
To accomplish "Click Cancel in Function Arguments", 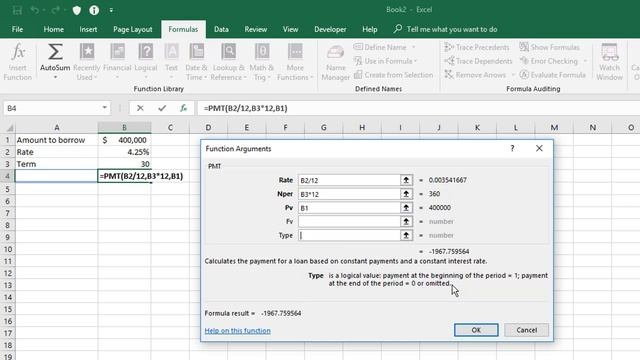I will tap(527, 330).
